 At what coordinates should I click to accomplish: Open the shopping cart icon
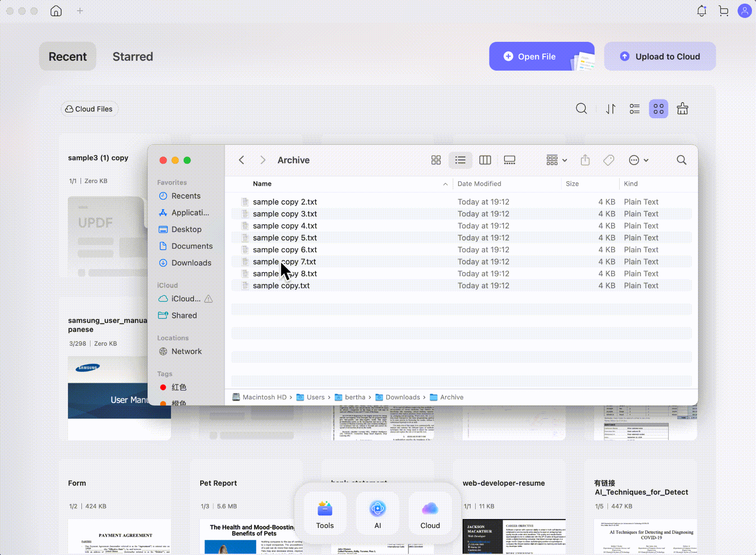(724, 11)
